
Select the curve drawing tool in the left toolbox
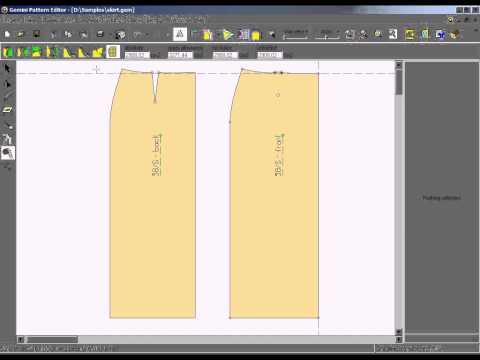tap(8, 97)
